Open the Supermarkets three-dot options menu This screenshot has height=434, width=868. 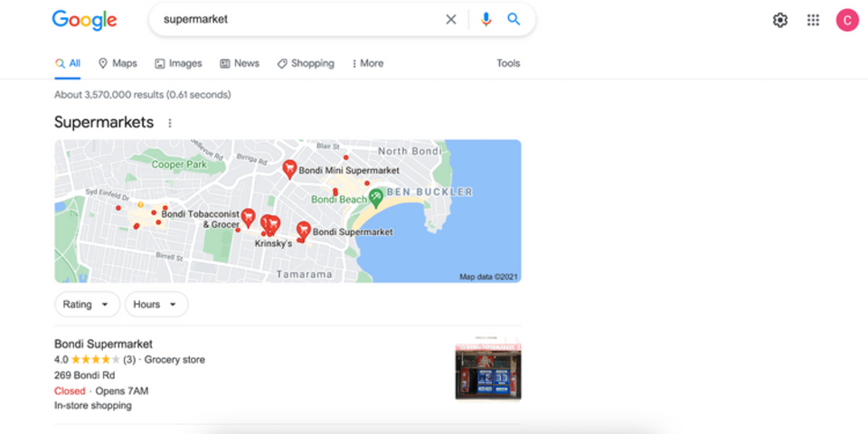point(170,123)
